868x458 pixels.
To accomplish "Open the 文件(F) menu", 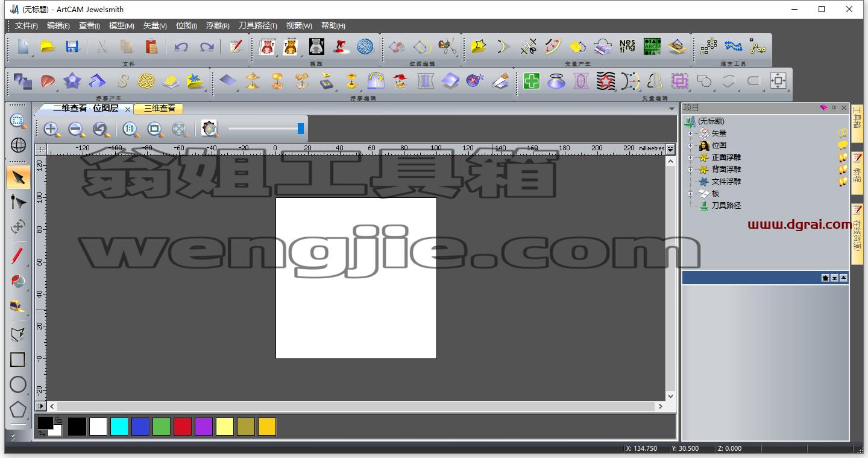I will tap(26, 25).
